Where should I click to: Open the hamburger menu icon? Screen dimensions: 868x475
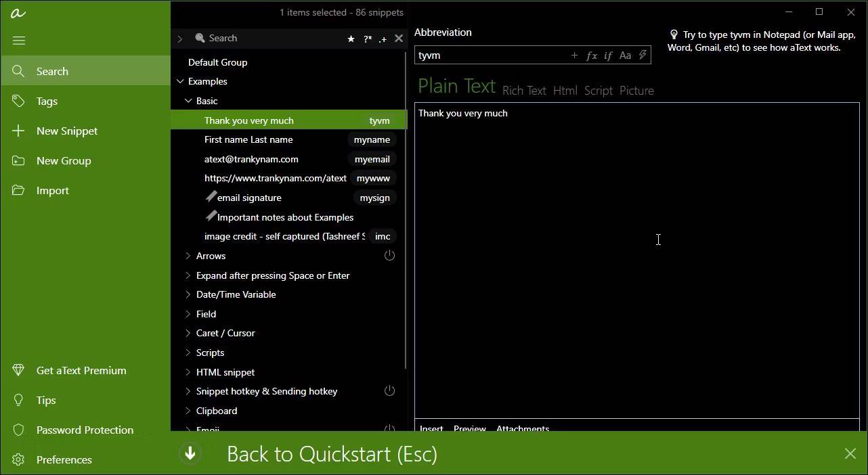19,41
